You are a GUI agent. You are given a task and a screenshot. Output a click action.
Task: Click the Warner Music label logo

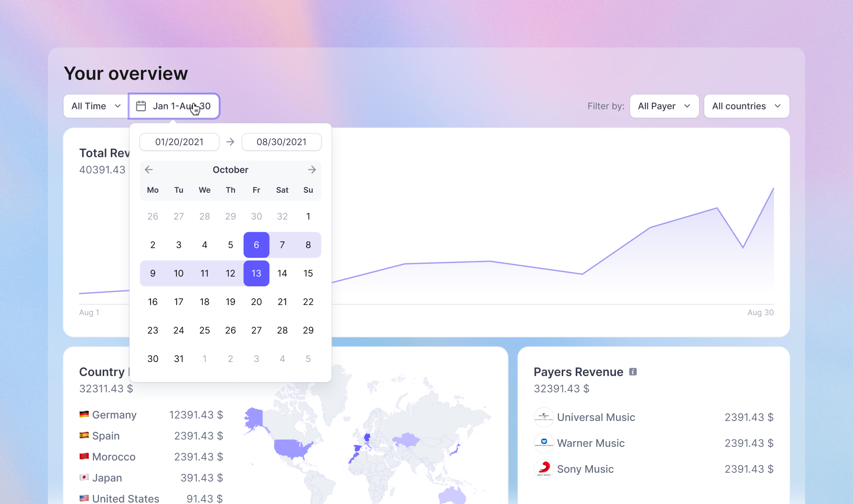[x=544, y=443]
